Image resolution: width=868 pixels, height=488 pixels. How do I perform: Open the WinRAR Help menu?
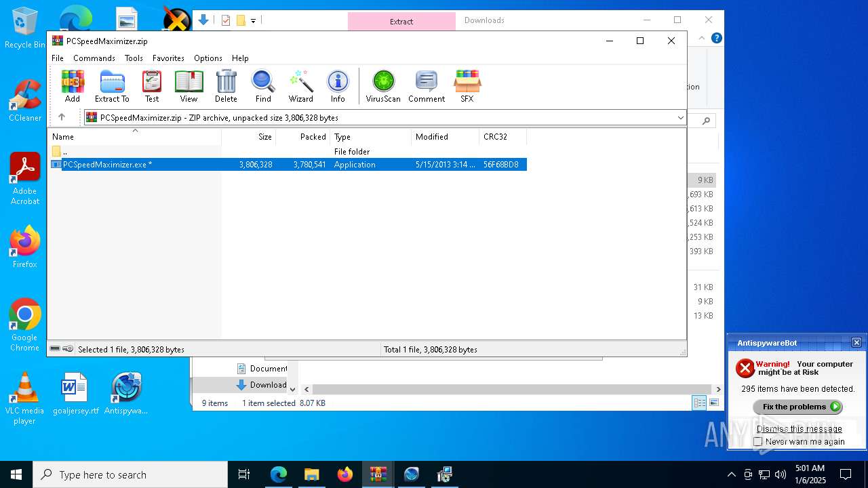point(240,58)
